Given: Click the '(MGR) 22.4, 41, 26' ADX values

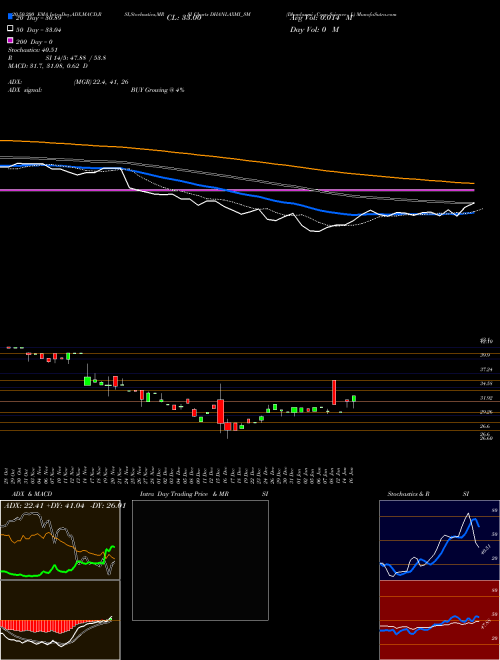Looking at the screenshot, I should [x=101, y=82].
